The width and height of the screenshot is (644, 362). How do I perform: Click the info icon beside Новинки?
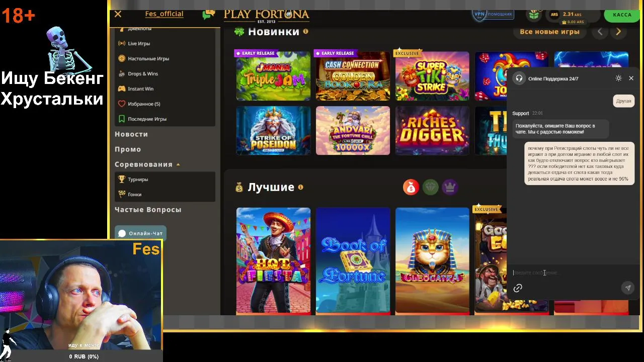click(x=305, y=31)
